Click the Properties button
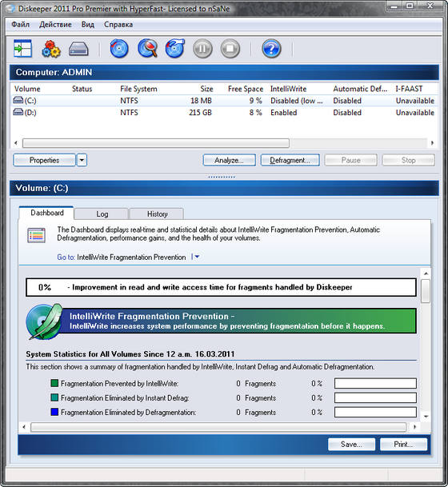The height and width of the screenshot is (487, 448). (45, 160)
